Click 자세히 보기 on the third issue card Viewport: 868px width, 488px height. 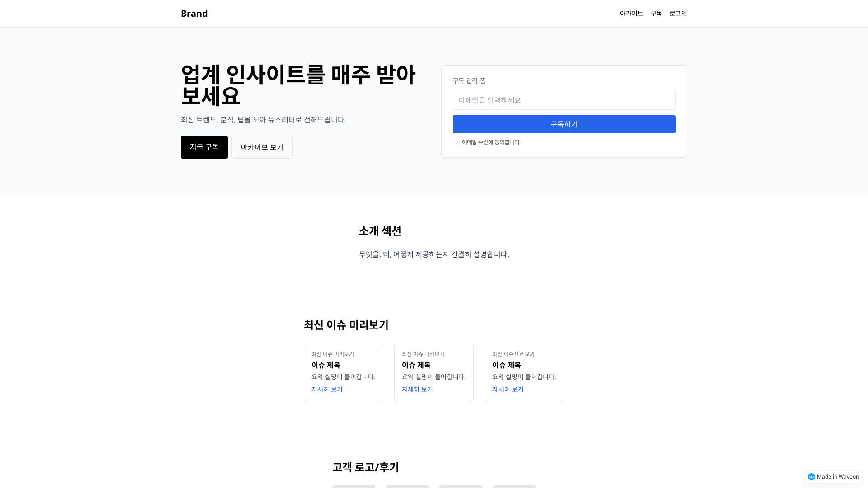pyautogui.click(x=507, y=389)
